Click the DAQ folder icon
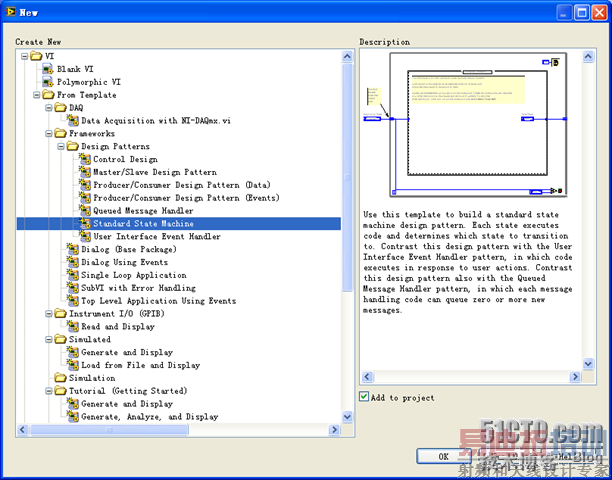 click(x=60, y=107)
